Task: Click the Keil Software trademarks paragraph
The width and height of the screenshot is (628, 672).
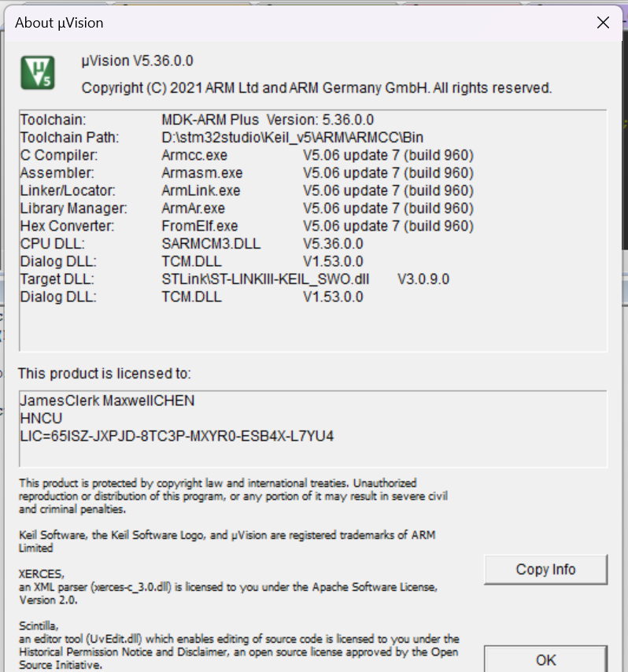Action: tap(227, 541)
